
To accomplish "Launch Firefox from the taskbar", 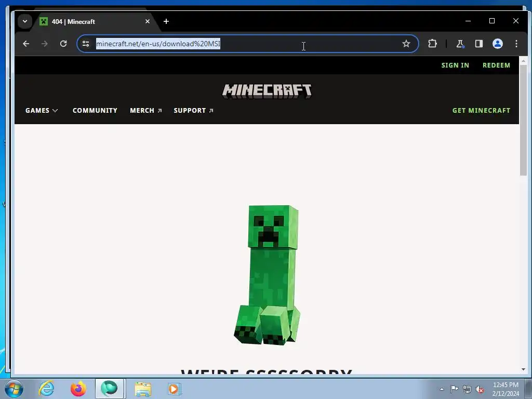I will pos(78,389).
